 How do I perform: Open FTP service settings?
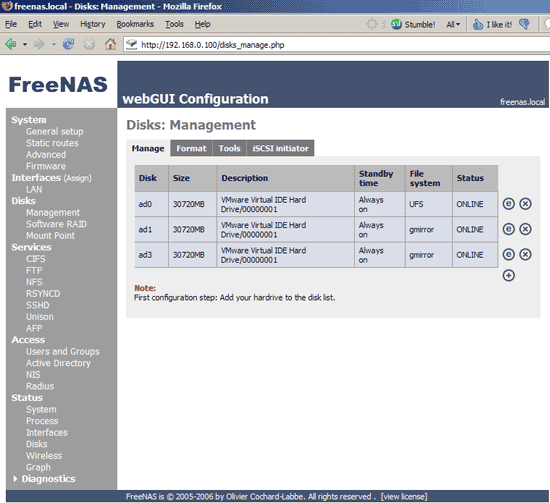coord(34,270)
